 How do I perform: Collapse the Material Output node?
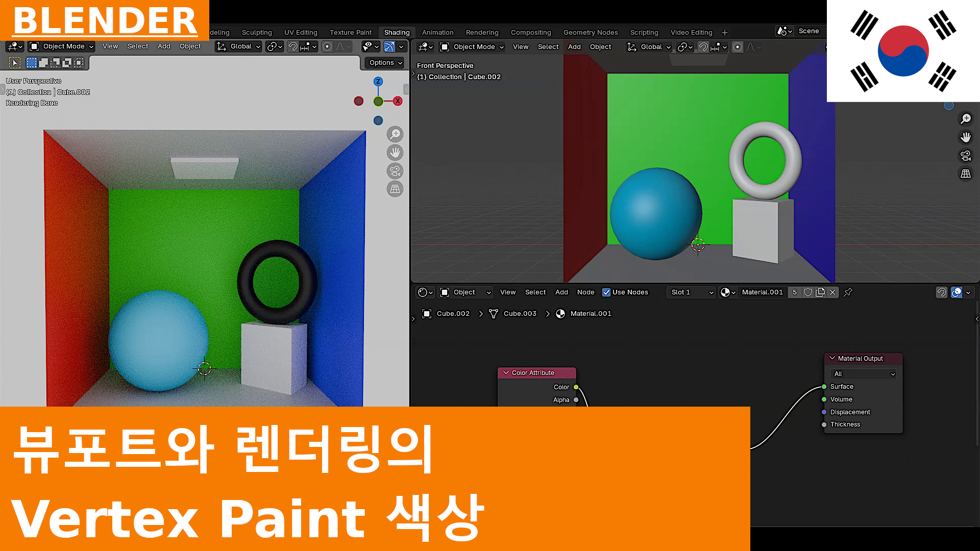pyautogui.click(x=832, y=359)
